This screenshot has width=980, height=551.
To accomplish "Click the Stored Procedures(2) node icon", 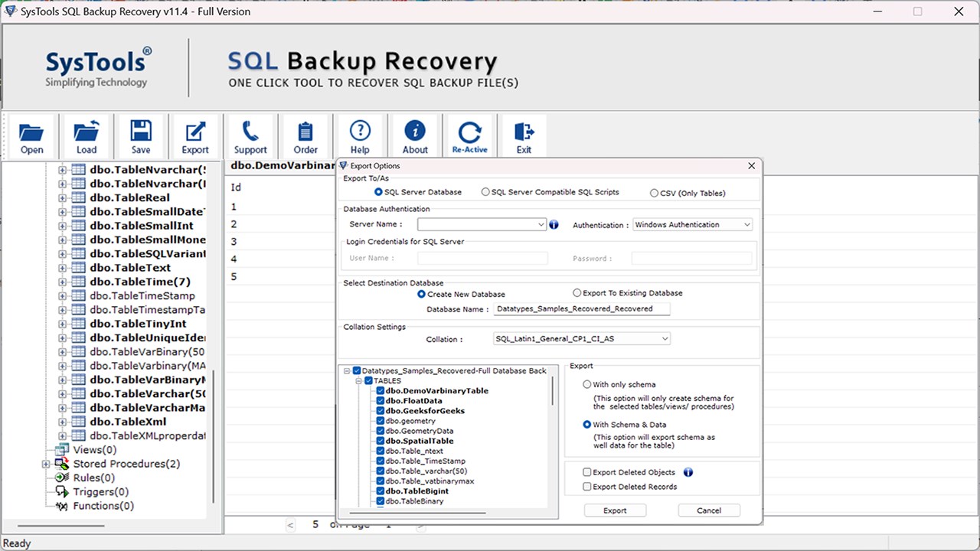I will pos(63,464).
